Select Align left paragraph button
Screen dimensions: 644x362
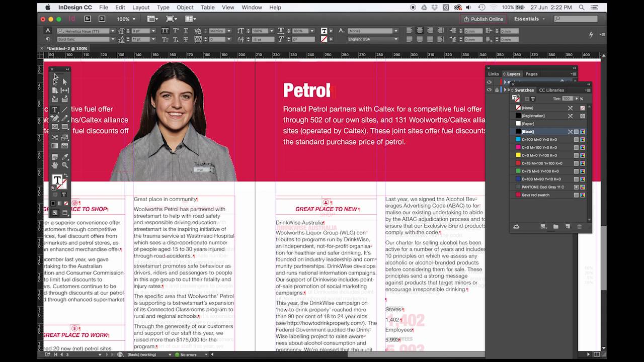pyautogui.click(x=410, y=31)
